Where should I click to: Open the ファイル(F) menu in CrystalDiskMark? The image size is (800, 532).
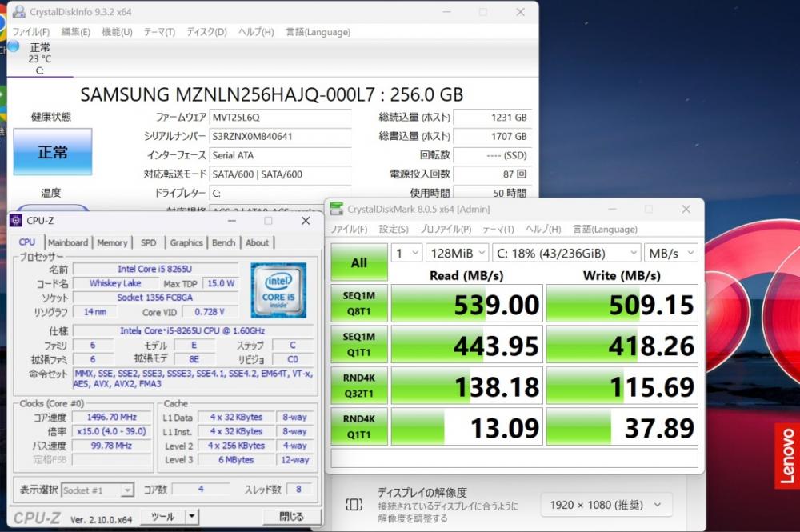(x=349, y=229)
